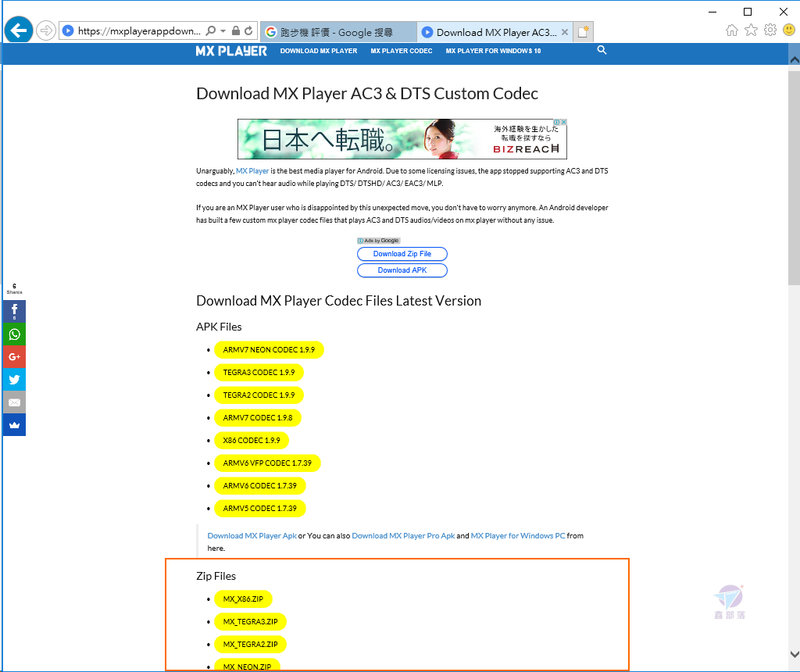This screenshot has width=800, height=672.
Task: Download X86 CODEC 1.9.9
Action: pyautogui.click(x=252, y=441)
